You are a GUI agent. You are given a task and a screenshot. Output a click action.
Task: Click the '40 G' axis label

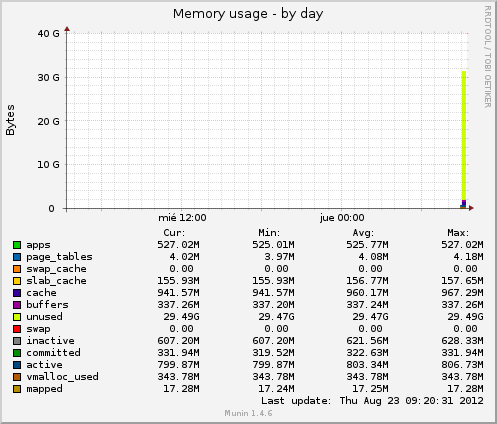click(x=48, y=34)
